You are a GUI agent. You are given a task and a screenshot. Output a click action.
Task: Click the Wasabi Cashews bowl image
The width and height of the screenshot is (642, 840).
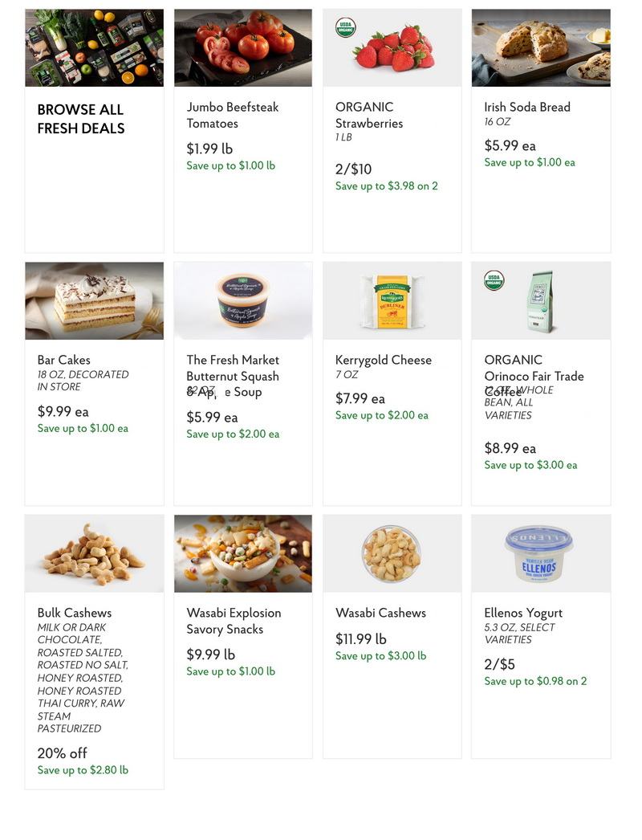(392, 553)
